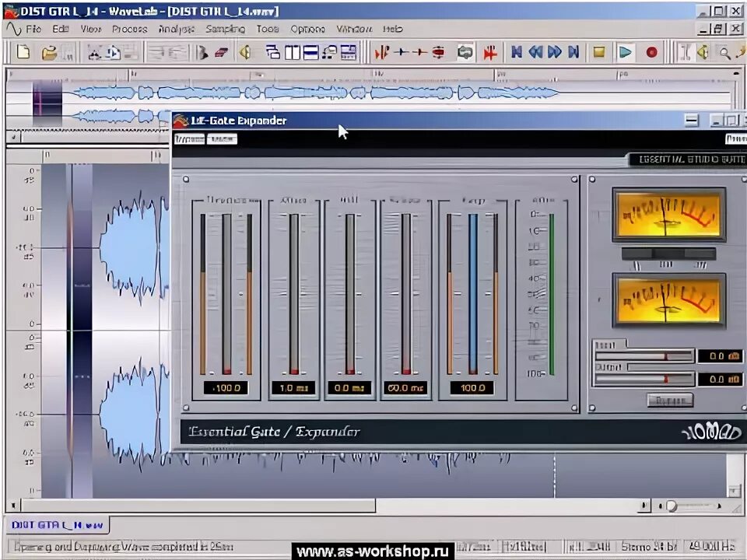Tile windows horizontally with the stacked-rows icon

(x=310, y=52)
